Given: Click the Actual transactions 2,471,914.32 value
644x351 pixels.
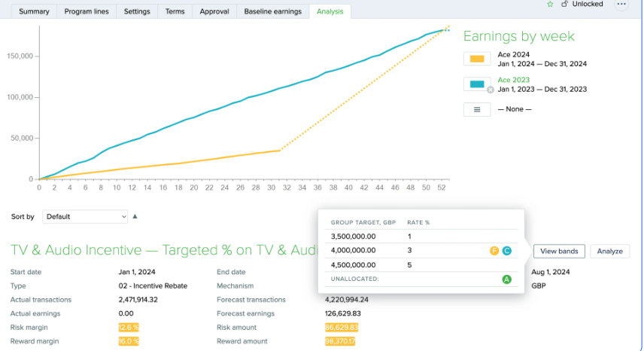Looking at the screenshot, I should coord(138,300).
